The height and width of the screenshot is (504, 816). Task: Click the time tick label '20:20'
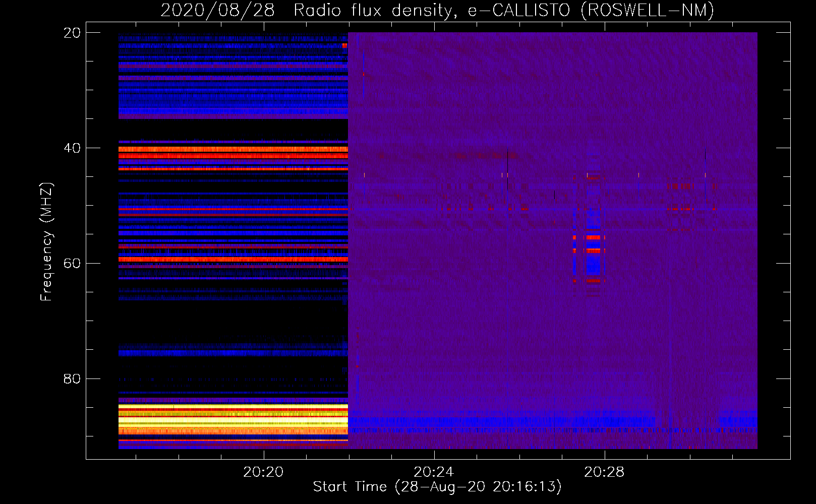263,472
